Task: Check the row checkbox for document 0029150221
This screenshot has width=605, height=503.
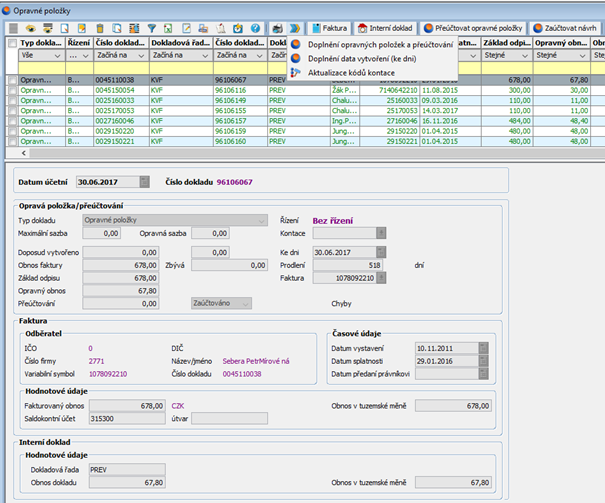Action: (x=11, y=142)
